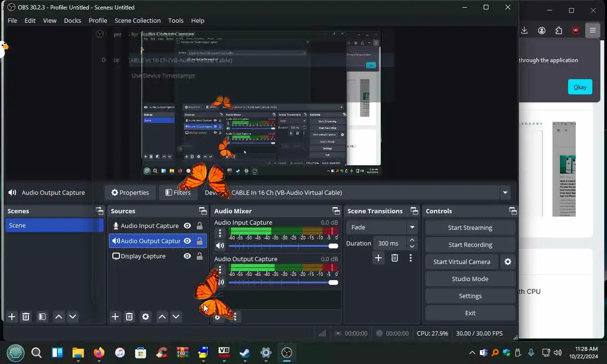Open Virtual Camera settings gear
This screenshot has width=607, height=364.
coord(508,262)
